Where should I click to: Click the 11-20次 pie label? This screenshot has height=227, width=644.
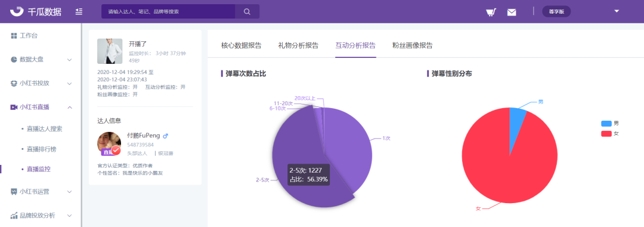[x=283, y=103]
